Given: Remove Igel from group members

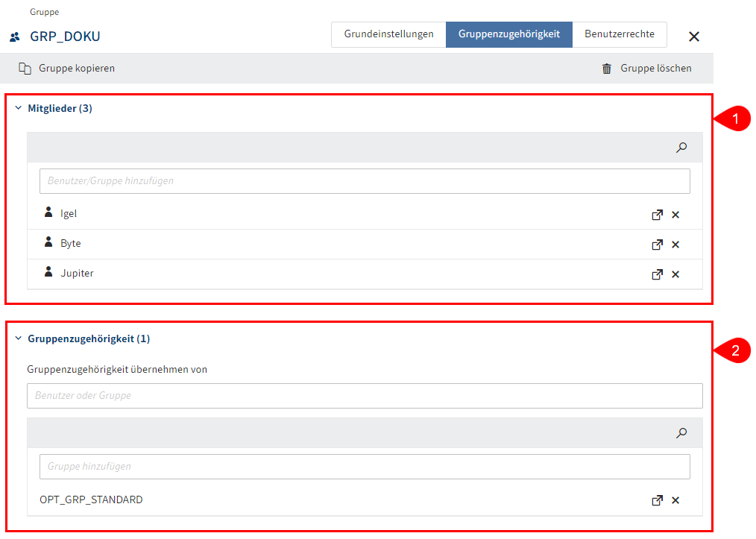Looking at the screenshot, I should (675, 215).
